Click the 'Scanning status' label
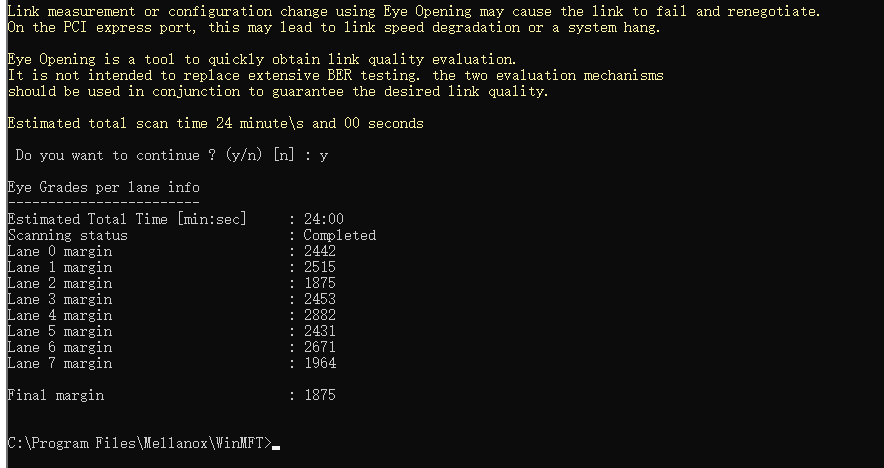This screenshot has height=468, width=884. coord(67,236)
